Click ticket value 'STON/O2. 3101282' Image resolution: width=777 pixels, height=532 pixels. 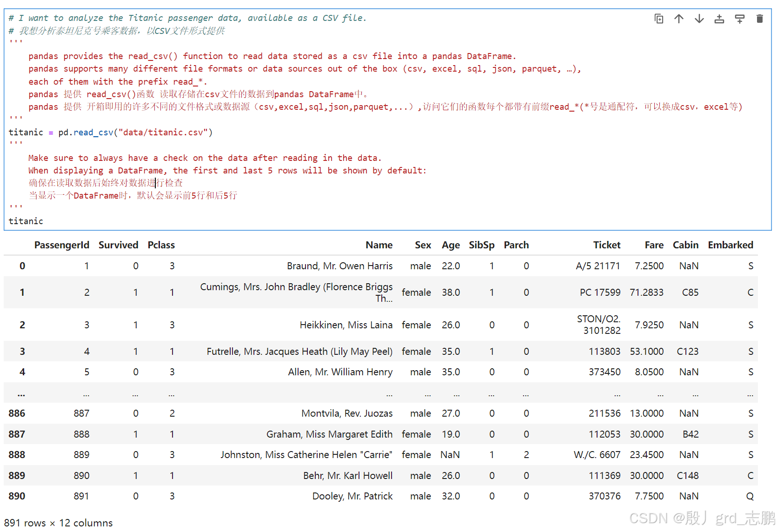(x=598, y=325)
